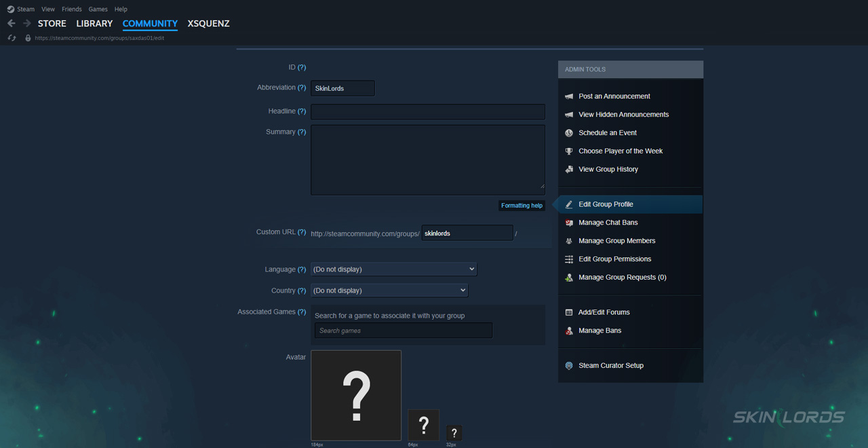Click the page URL in address bar
The image size is (868, 448).
pyautogui.click(x=100, y=38)
